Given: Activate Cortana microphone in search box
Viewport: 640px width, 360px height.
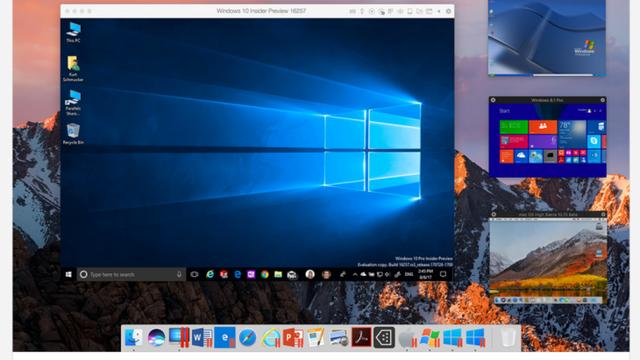Looking at the screenshot, I should pyautogui.click(x=179, y=274).
